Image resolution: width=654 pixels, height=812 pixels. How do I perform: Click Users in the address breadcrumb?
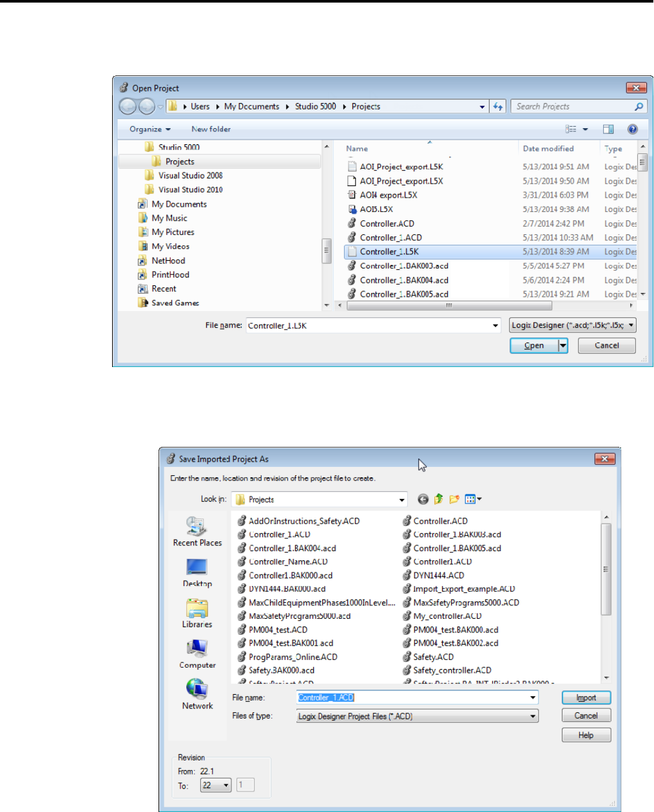[200, 107]
